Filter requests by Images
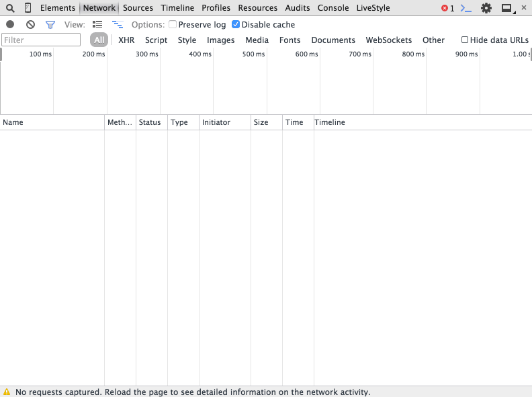532x397 pixels. click(x=220, y=40)
